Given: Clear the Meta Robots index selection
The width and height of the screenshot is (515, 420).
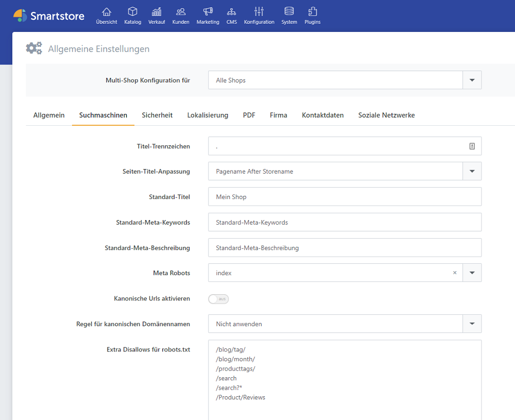Looking at the screenshot, I should [455, 273].
